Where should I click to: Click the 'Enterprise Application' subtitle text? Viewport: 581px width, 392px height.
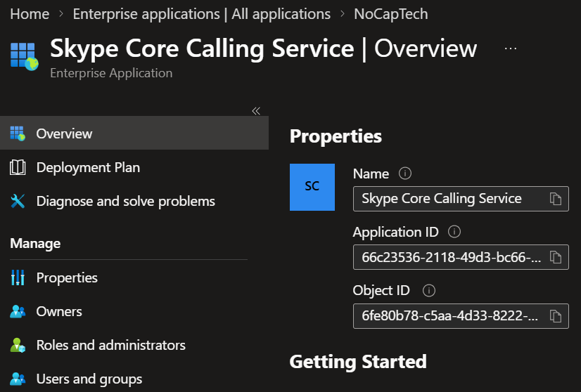click(111, 73)
